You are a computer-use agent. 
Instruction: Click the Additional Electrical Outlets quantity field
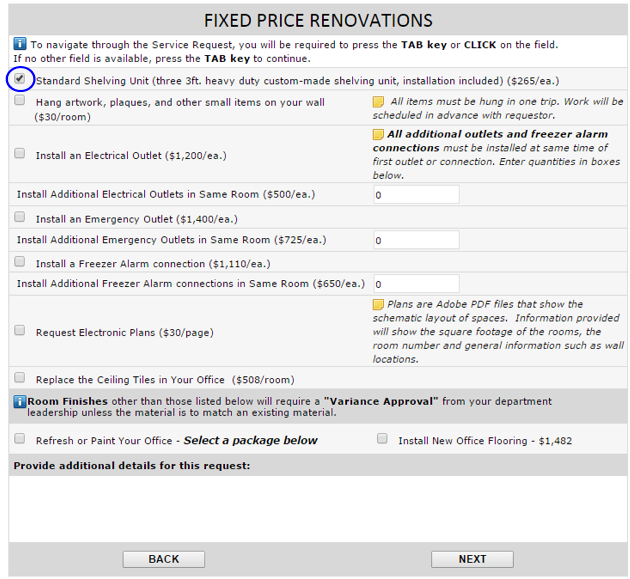coord(416,195)
